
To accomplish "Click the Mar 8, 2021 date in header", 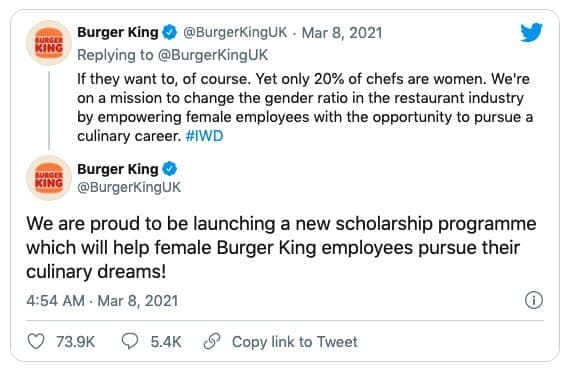I will (x=342, y=33).
